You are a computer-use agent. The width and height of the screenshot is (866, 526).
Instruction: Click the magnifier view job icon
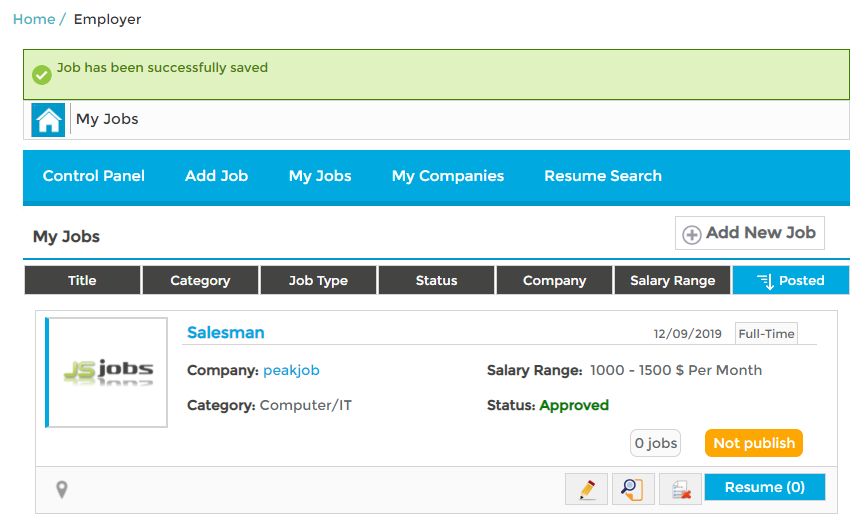633,488
